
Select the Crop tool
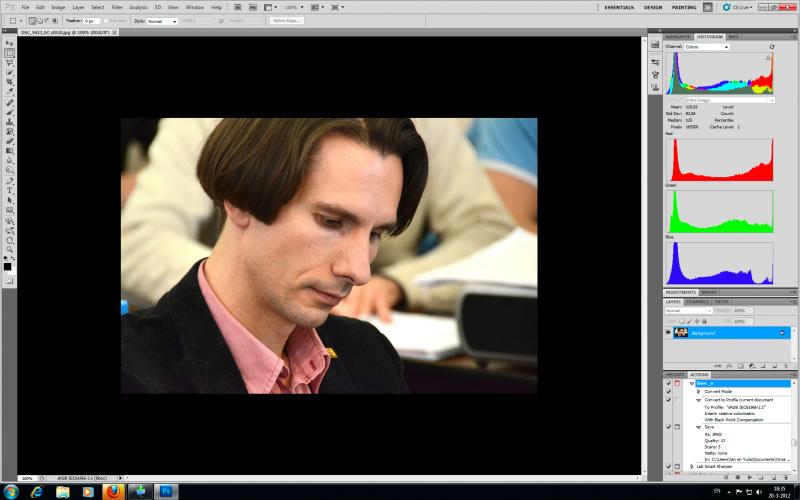(9, 82)
